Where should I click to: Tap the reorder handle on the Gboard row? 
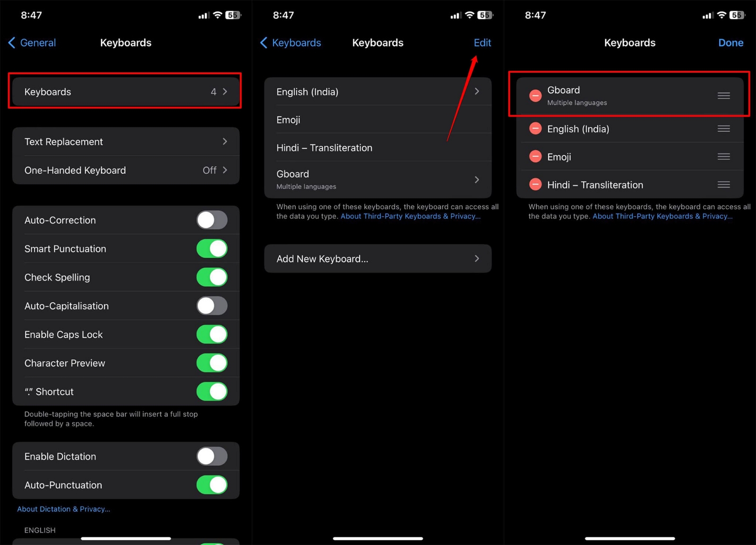[x=723, y=96]
